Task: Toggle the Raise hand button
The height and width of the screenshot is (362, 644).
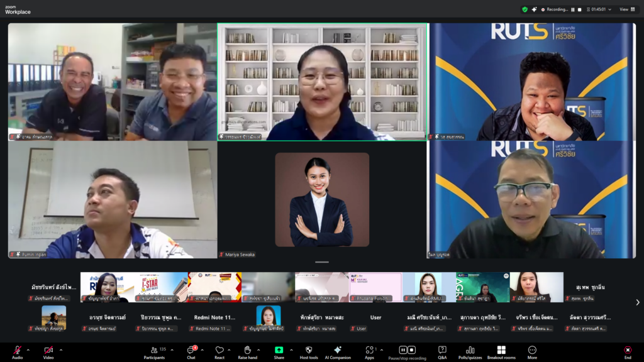Action: click(x=247, y=351)
